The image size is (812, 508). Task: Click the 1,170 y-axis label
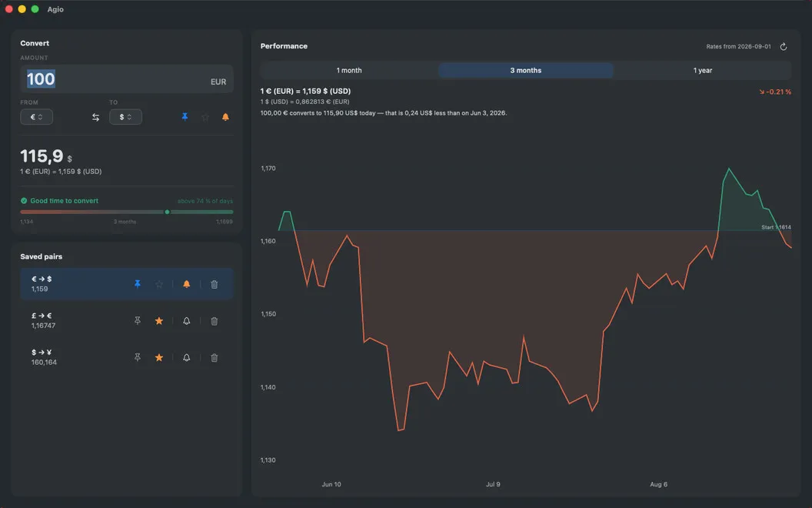click(x=268, y=169)
